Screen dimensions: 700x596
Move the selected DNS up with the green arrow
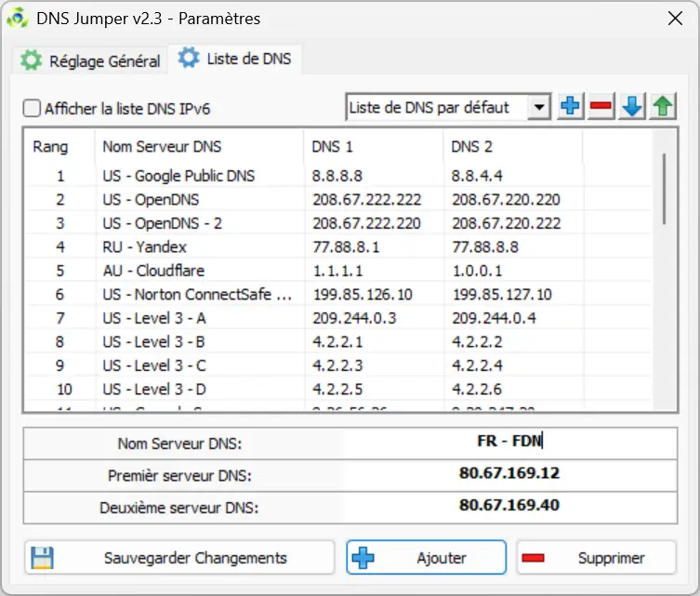point(664,106)
